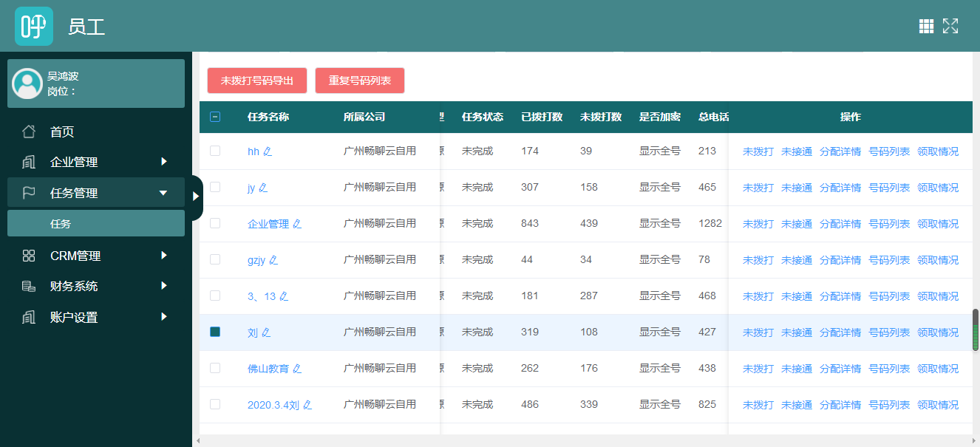Click the flag icon beside 任务管理
Viewport: 980px width, 447px height.
coord(29,193)
